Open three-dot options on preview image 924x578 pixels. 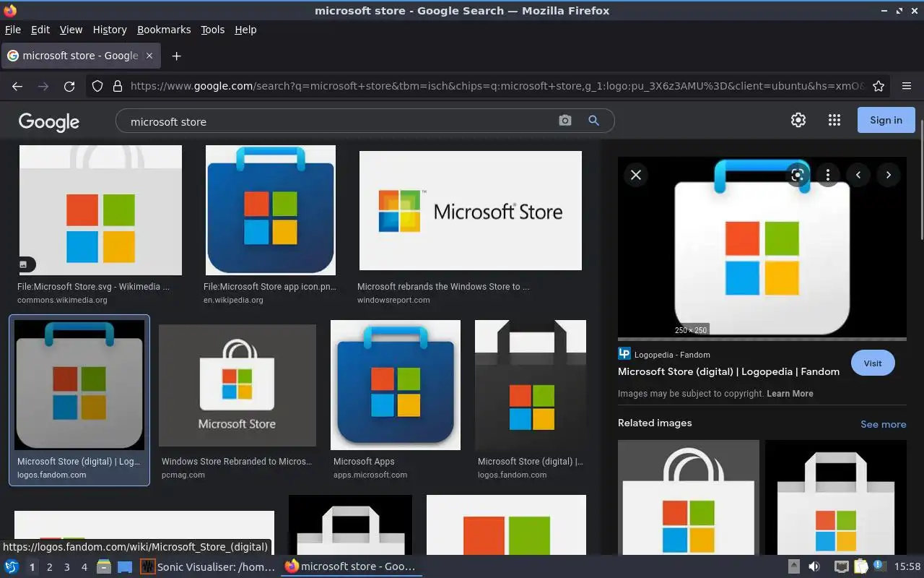point(828,175)
